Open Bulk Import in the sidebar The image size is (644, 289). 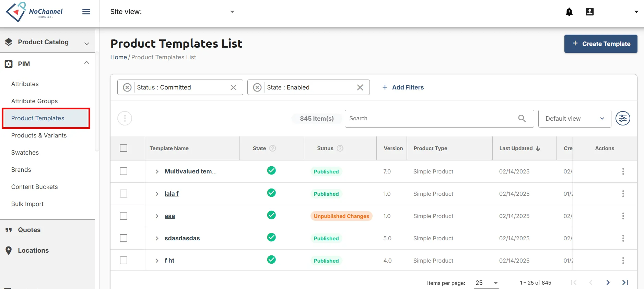27,204
